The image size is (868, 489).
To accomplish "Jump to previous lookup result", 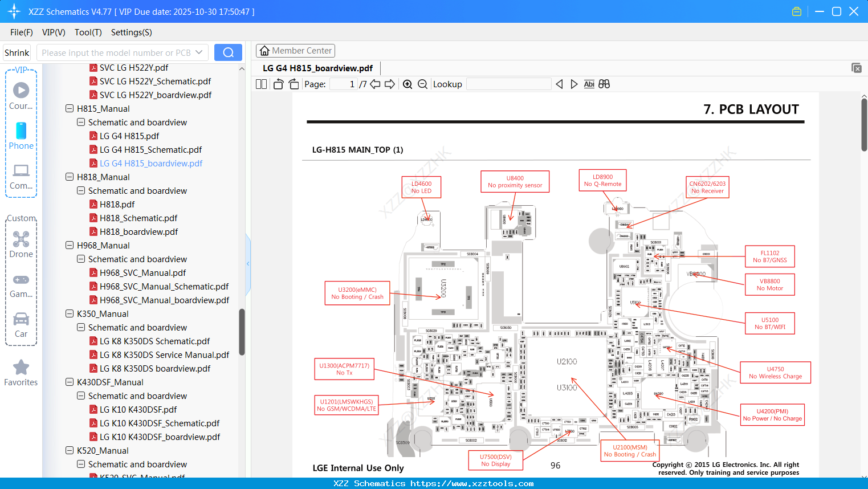I will (559, 84).
